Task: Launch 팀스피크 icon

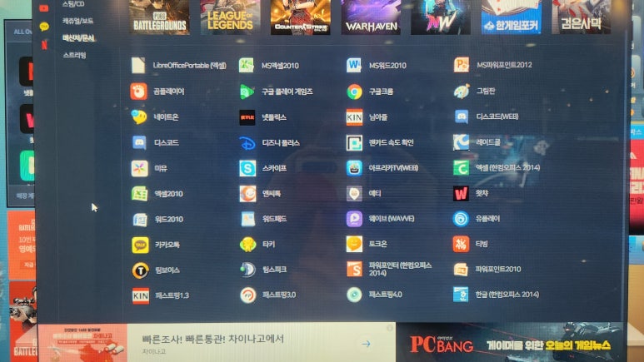Action: click(247, 270)
